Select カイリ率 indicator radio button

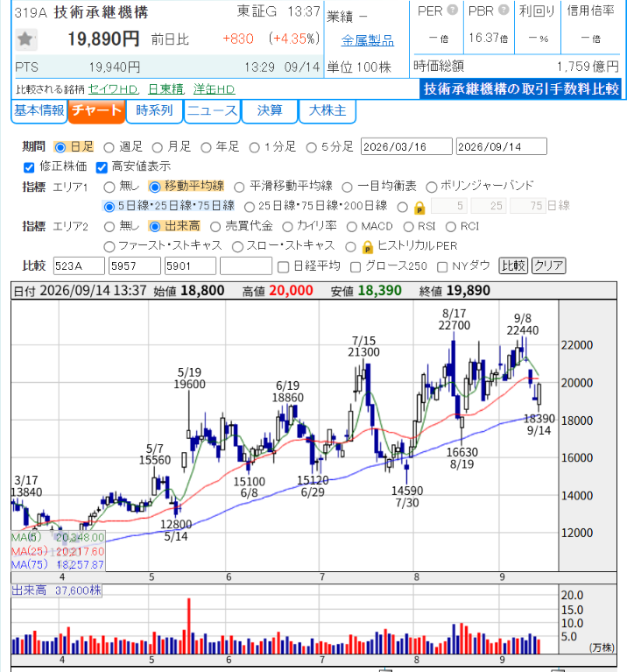pyautogui.click(x=287, y=227)
